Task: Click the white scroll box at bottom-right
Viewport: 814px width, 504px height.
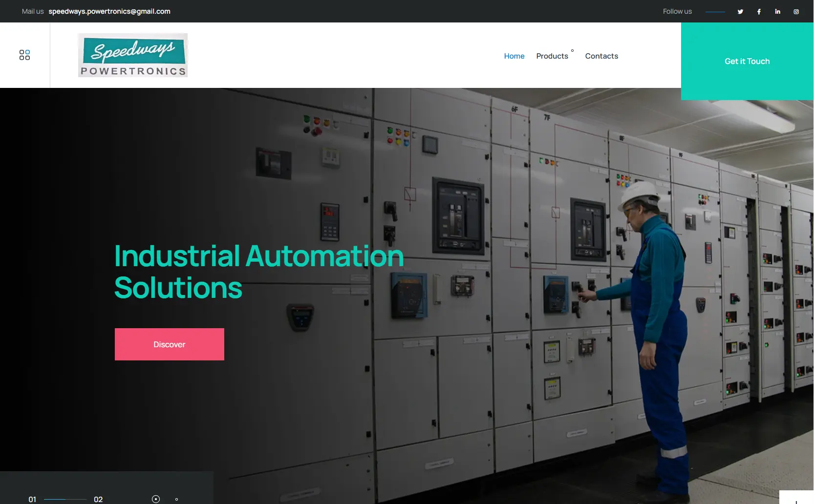Action: click(796, 498)
